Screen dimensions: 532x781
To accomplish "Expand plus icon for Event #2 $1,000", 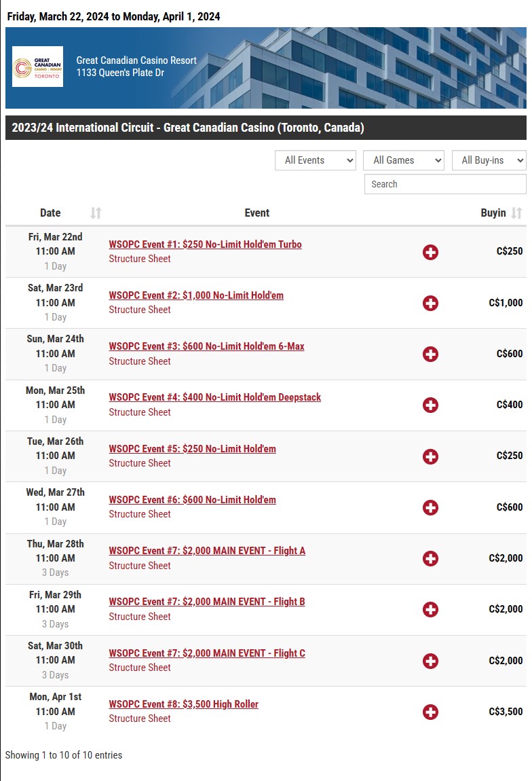I will point(430,303).
